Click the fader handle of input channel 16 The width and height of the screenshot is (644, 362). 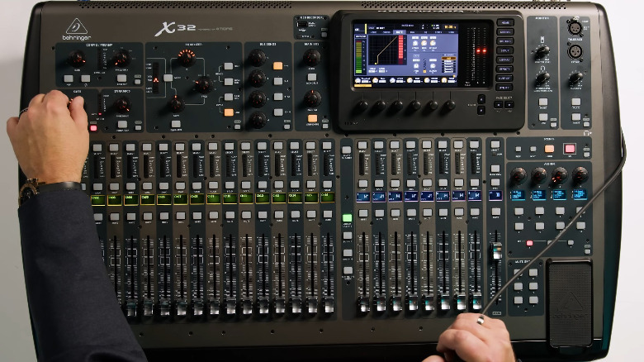[329, 305]
